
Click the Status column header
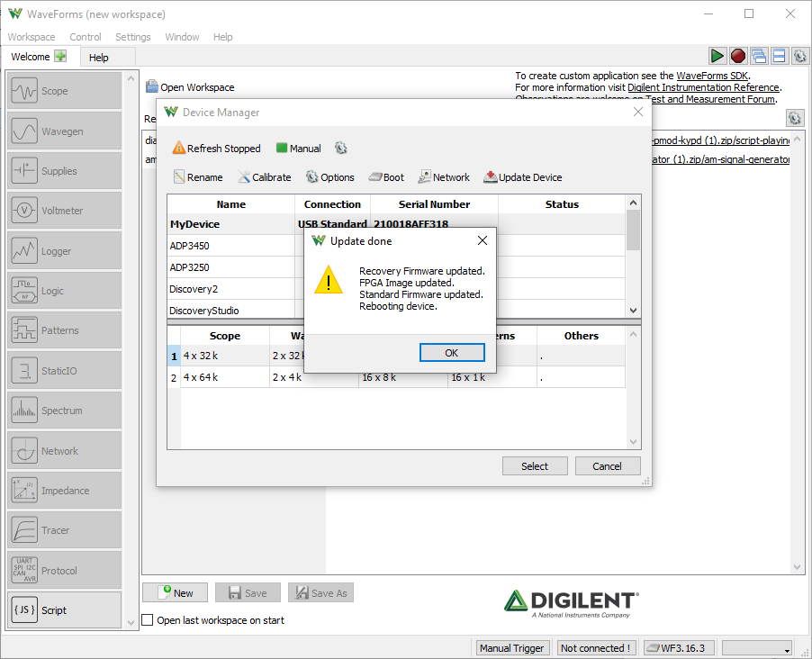tap(562, 204)
